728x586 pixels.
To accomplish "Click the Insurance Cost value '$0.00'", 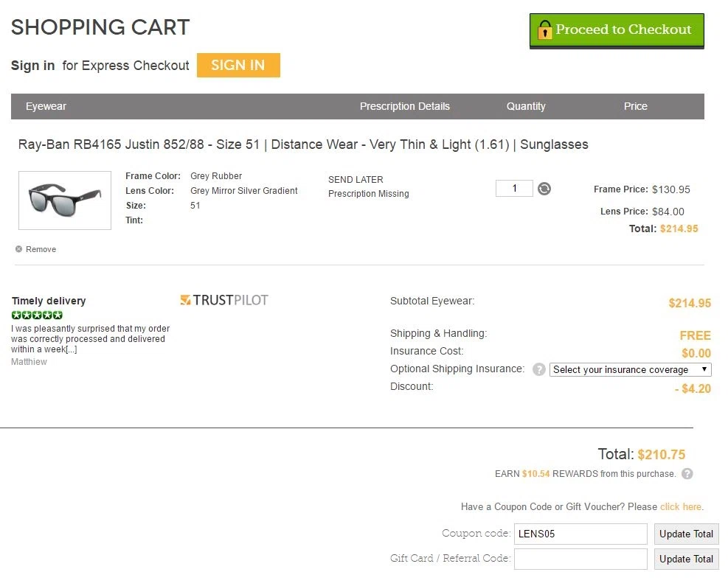I will [x=696, y=354].
